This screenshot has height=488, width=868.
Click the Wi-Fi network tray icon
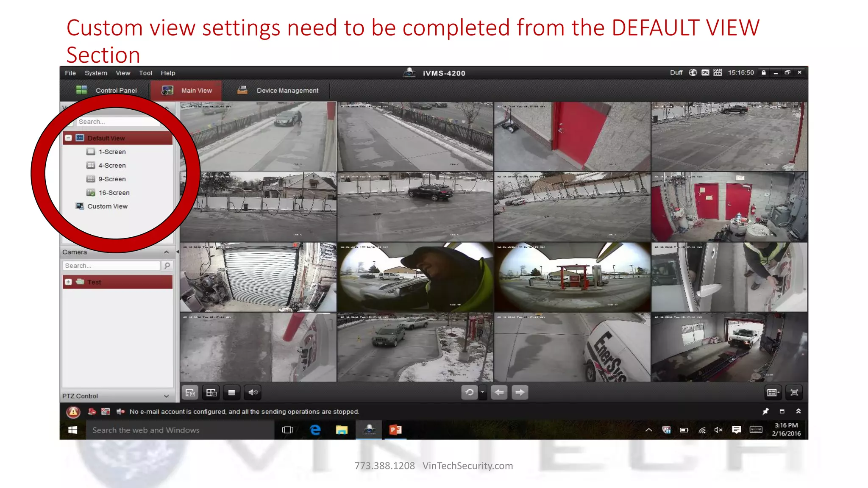click(x=702, y=430)
